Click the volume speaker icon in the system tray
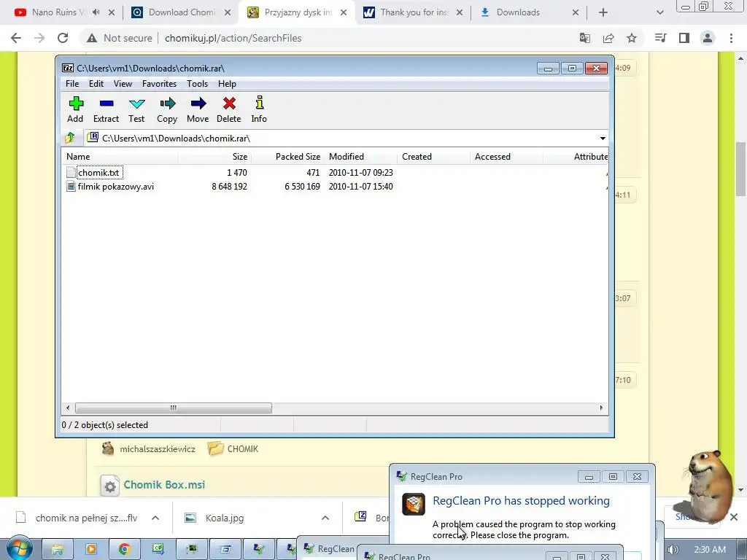Screen dimensions: 747x560 click(x=673, y=550)
